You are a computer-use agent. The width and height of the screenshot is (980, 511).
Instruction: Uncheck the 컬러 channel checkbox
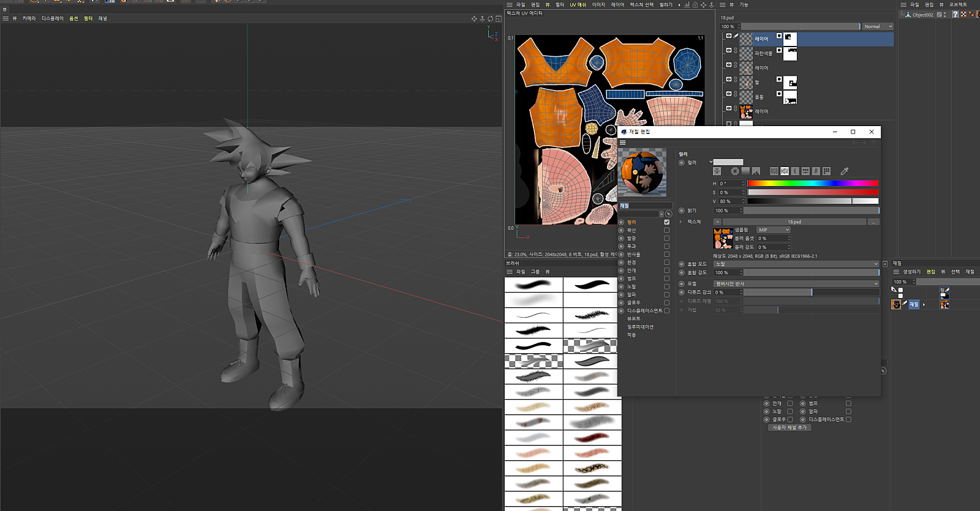click(x=666, y=222)
